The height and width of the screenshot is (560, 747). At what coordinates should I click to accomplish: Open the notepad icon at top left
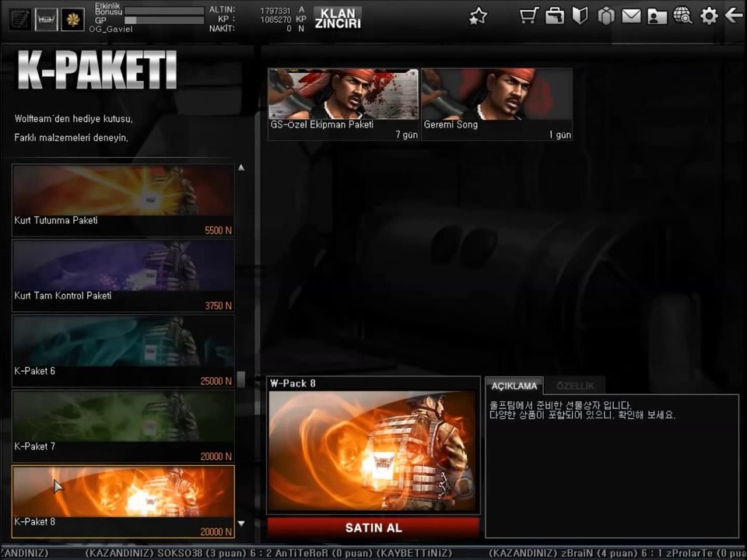pyautogui.click(x=20, y=19)
